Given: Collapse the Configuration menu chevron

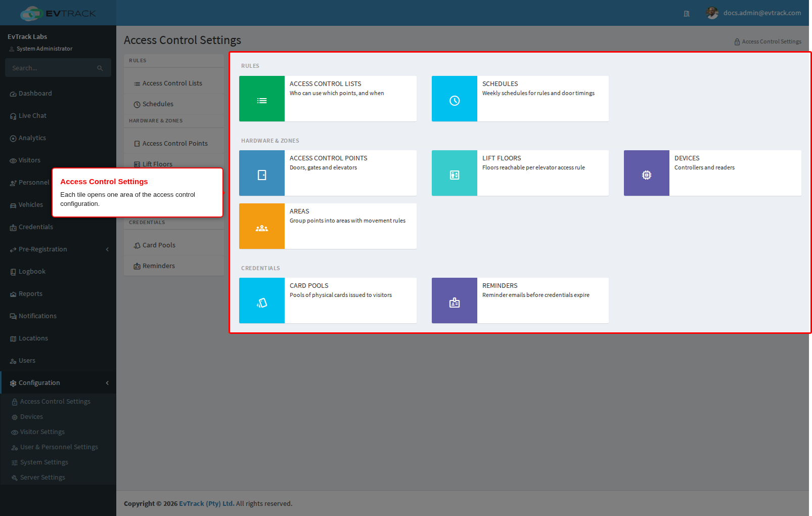Looking at the screenshot, I should point(107,383).
